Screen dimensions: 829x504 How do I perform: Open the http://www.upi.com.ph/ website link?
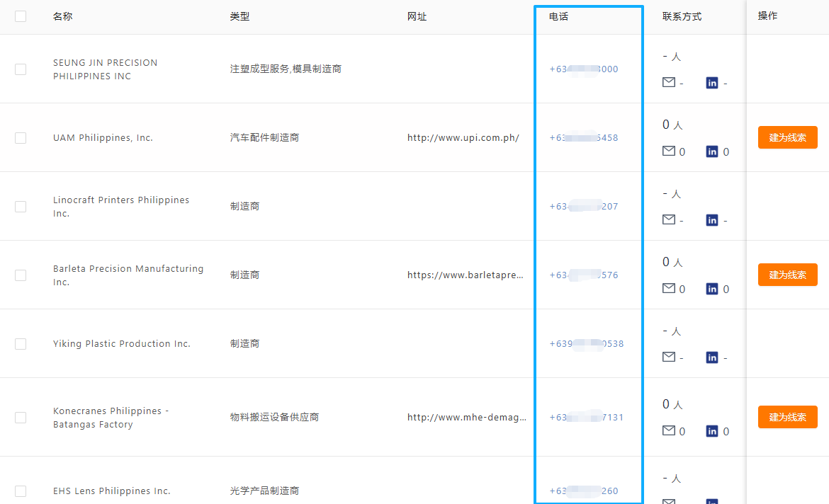click(463, 138)
